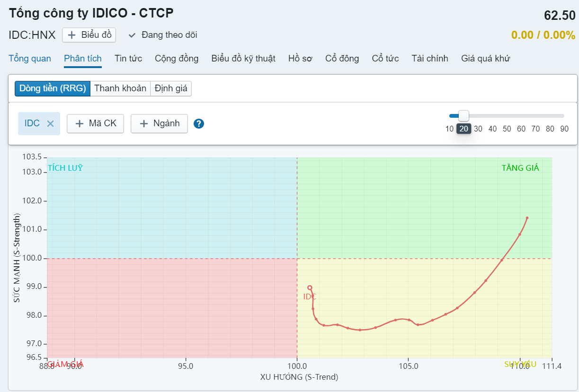
Task: Switch to the Tổng quan tab
Action: pyautogui.click(x=30, y=59)
